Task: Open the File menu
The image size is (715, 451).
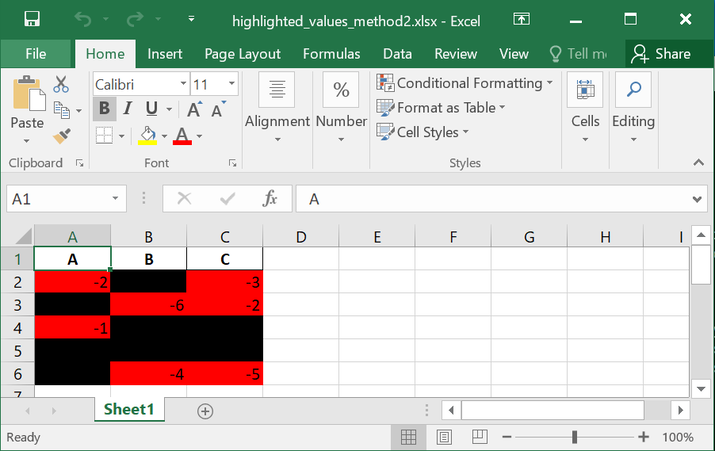Action: coord(36,54)
